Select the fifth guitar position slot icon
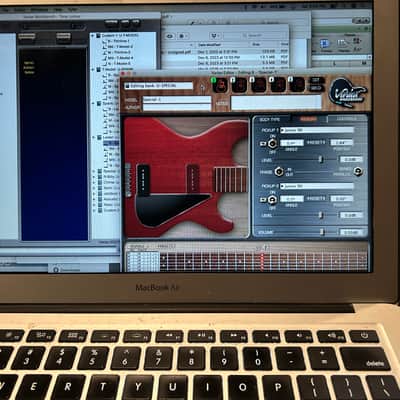The image size is (400, 400). [x=296, y=85]
